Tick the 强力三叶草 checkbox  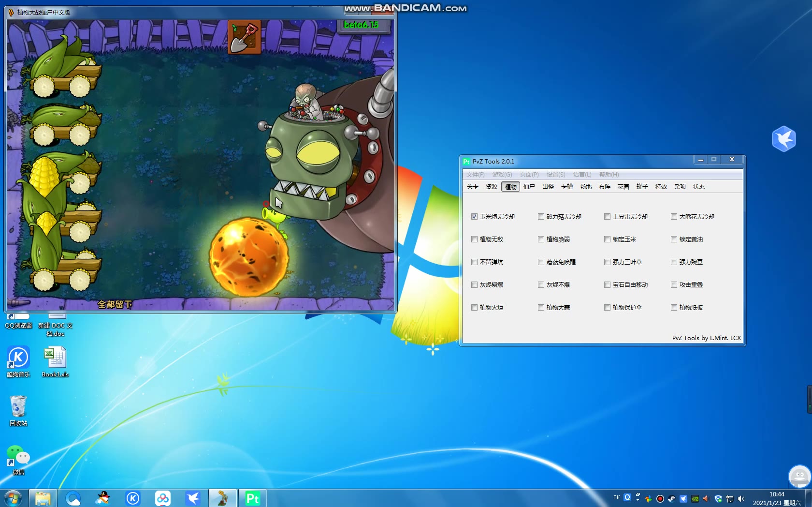607,262
